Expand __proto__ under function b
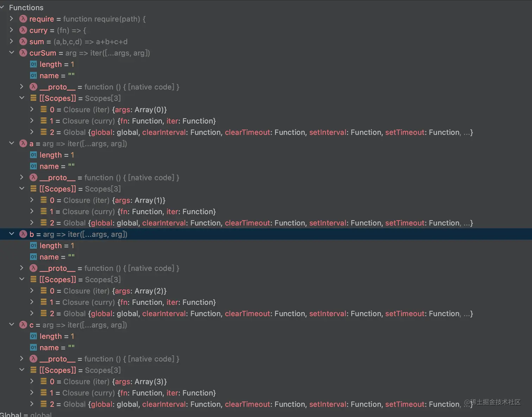 coord(22,268)
